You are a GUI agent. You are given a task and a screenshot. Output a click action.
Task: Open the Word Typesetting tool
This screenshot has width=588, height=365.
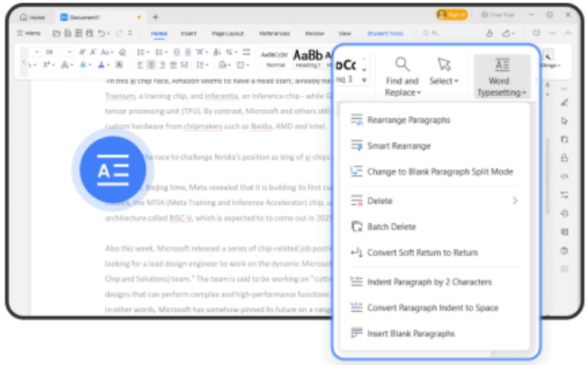coord(502,77)
